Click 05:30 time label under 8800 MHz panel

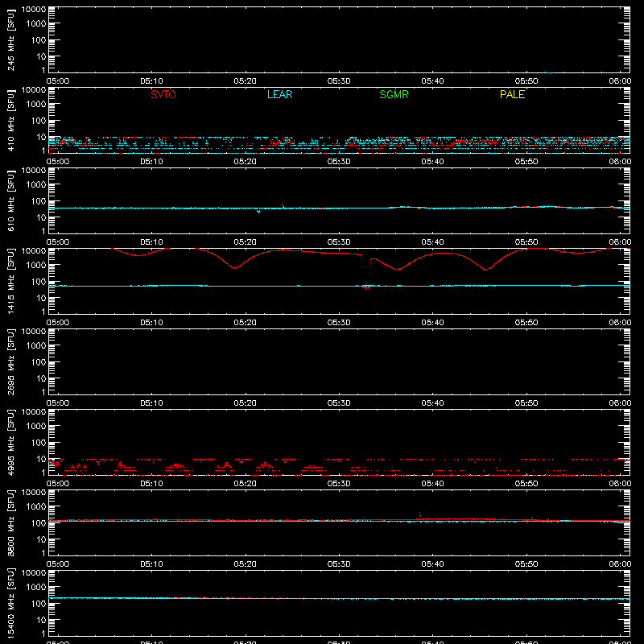coord(339,564)
